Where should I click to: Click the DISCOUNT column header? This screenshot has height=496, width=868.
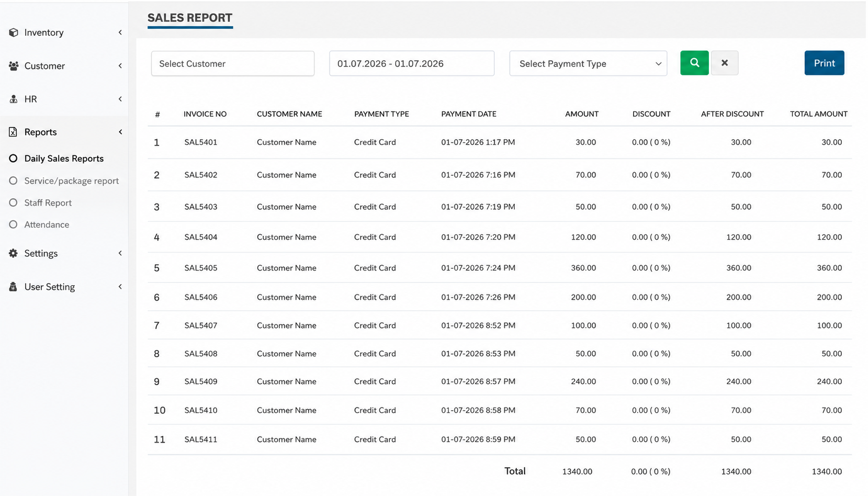click(651, 114)
